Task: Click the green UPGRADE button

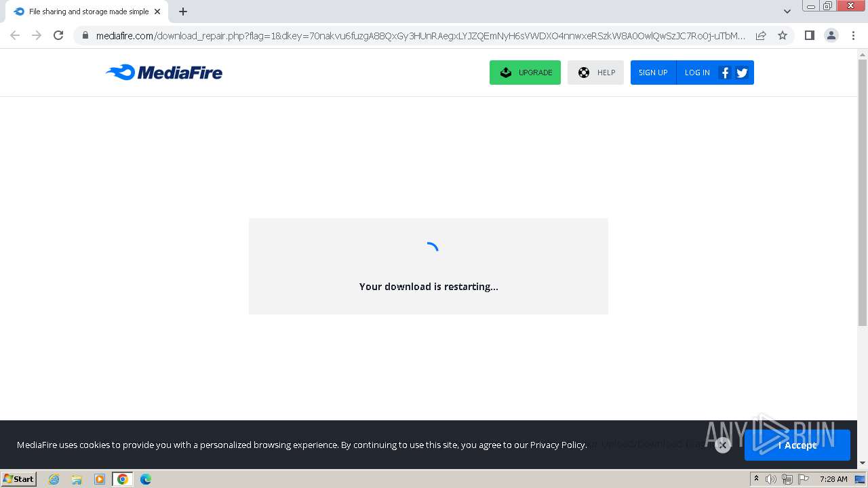Action: [x=525, y=73]
